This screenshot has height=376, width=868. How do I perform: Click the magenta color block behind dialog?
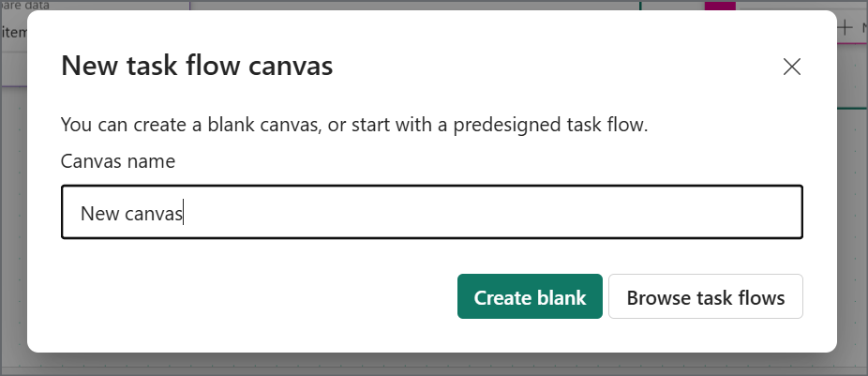click(x=720, y=6)
